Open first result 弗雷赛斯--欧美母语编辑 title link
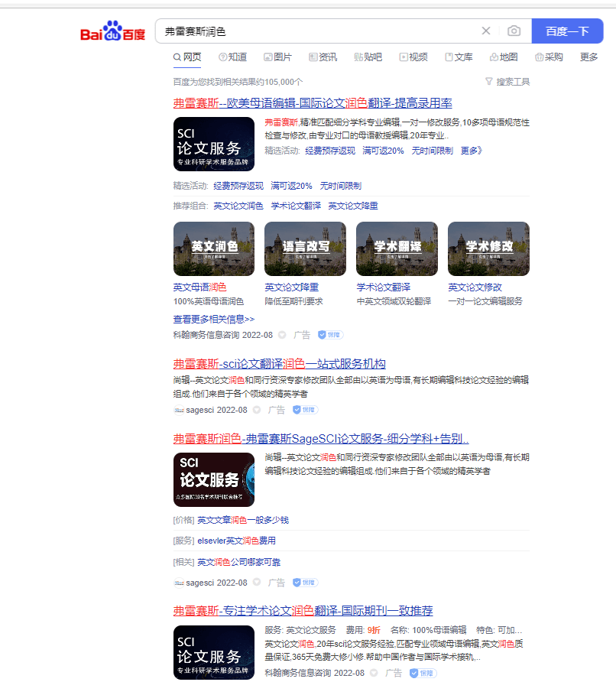The image size is (616, 695). click(313, 103)
